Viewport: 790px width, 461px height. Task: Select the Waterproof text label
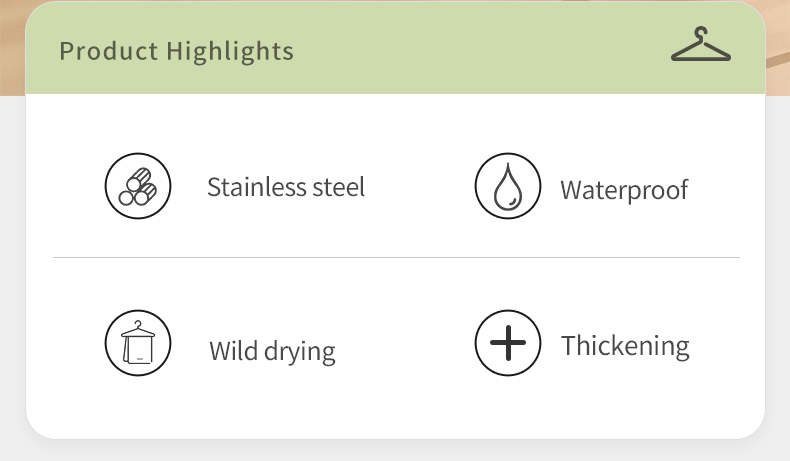pos(624,191)
